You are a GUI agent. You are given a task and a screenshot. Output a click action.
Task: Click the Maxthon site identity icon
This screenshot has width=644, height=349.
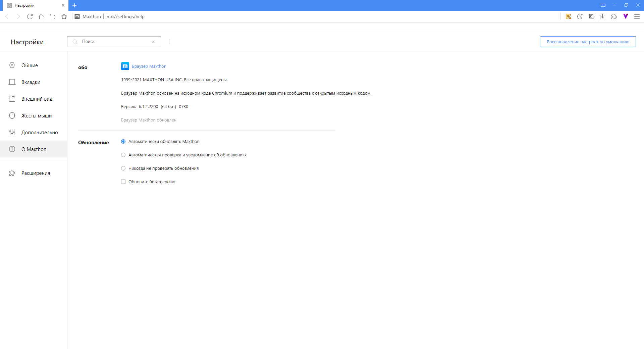77,16
